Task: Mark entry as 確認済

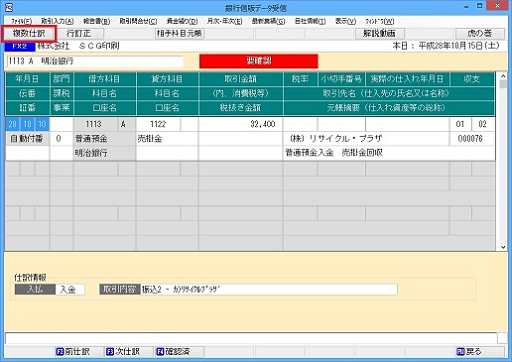Action: 178,352
